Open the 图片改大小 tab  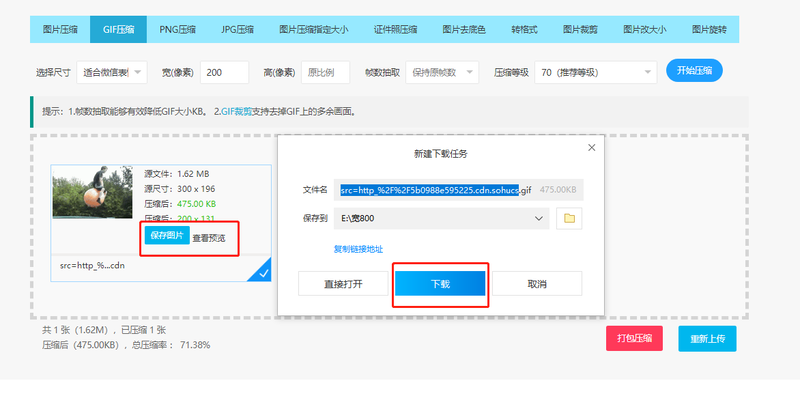(x=644, y=30)
